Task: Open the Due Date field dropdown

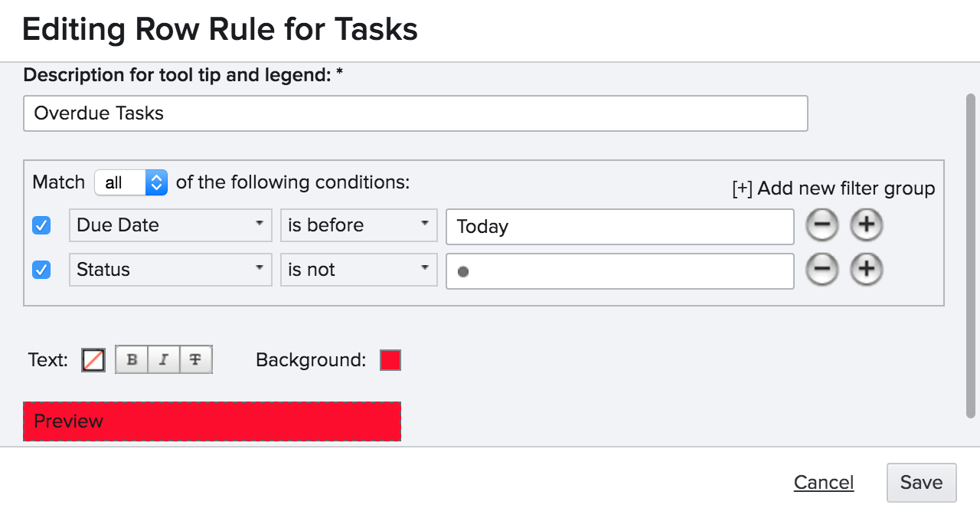Action: (x=170, y=225)
